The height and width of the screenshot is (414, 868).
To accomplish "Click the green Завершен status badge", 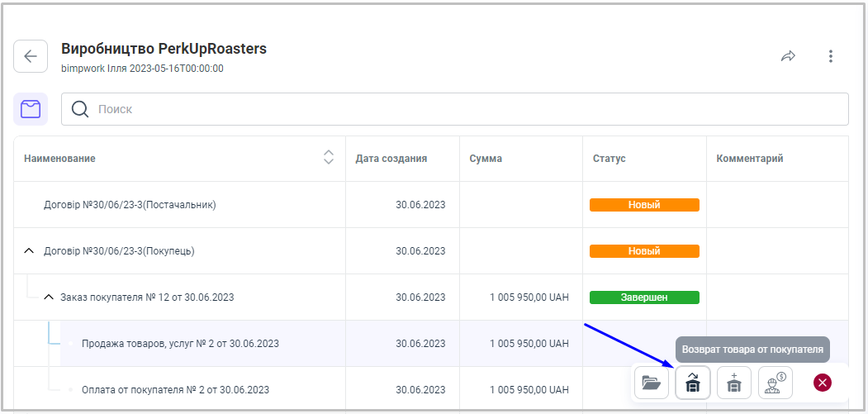I will pos(644,297).
